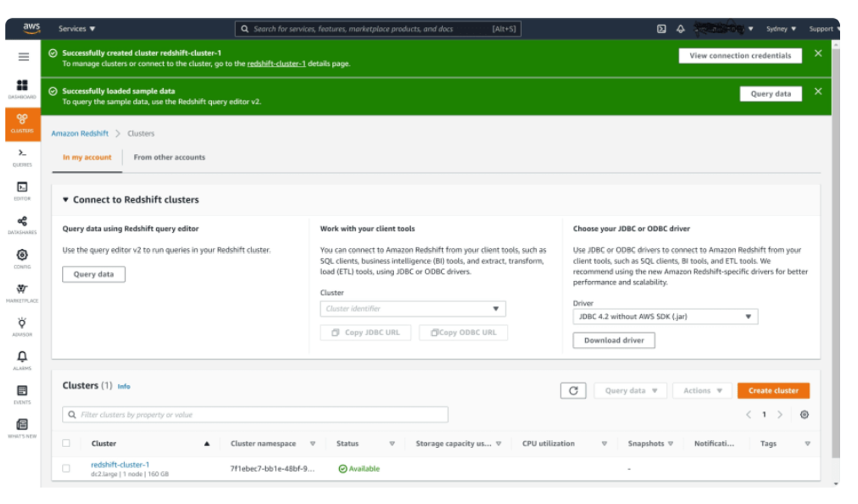This screenshot has height=504, width=858.
Task: Switch to From other accounts tab
Action: pyautogui.click(x=169, y=157)
